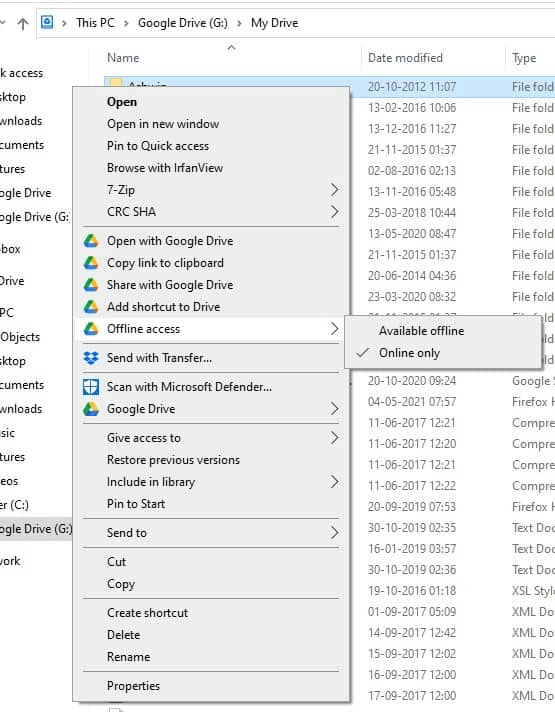Viewport: 555px width, 712px height.
Task: Choose Copy in context menu
Action: pyautogui.click(x=121, y=584)
